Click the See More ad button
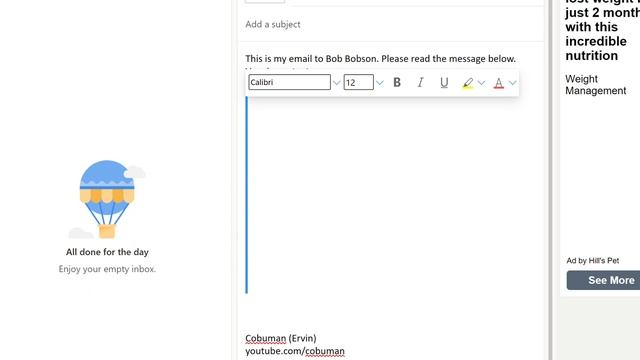 pyautogui.click(x=603, y=280)
